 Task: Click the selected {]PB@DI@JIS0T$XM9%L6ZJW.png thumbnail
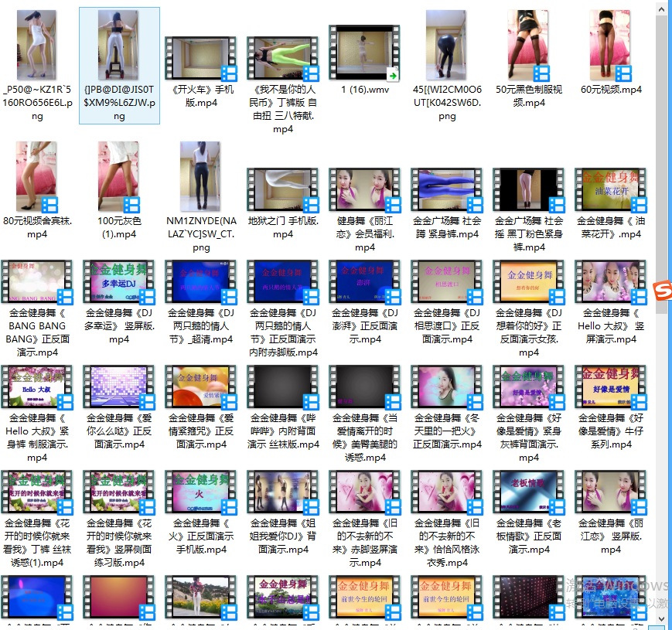[x=119, y=45]
